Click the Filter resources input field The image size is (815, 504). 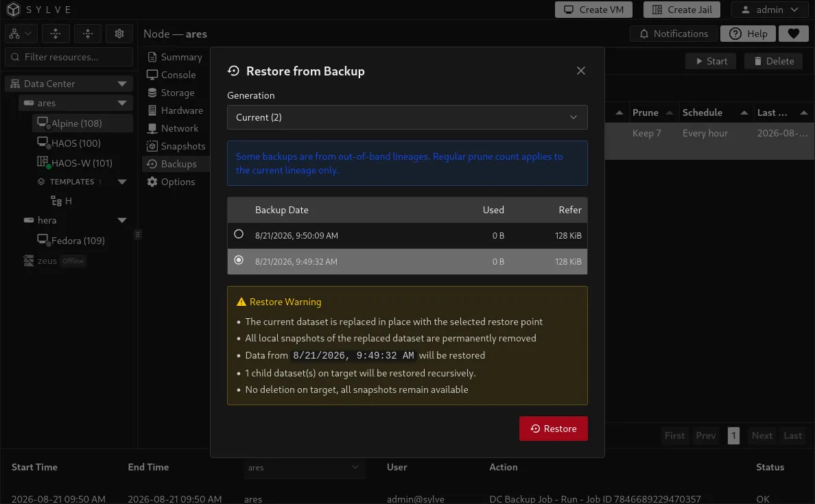click(x=69, y=57)
